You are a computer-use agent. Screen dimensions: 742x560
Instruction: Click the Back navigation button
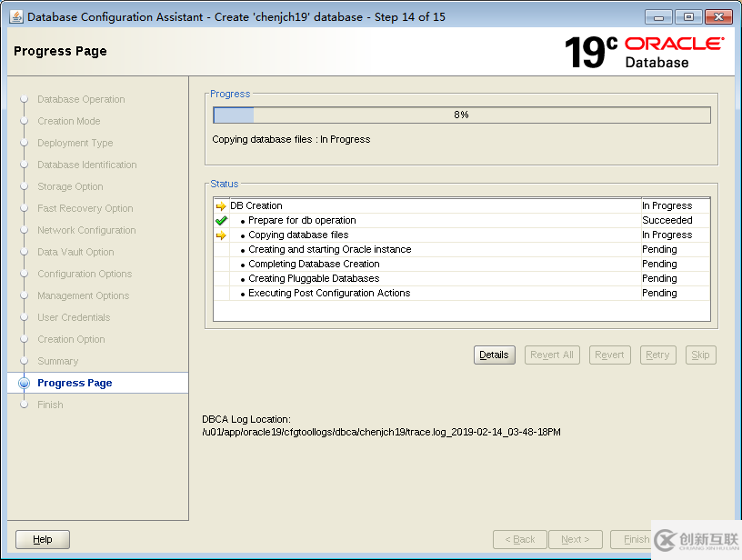coord(519,539)
